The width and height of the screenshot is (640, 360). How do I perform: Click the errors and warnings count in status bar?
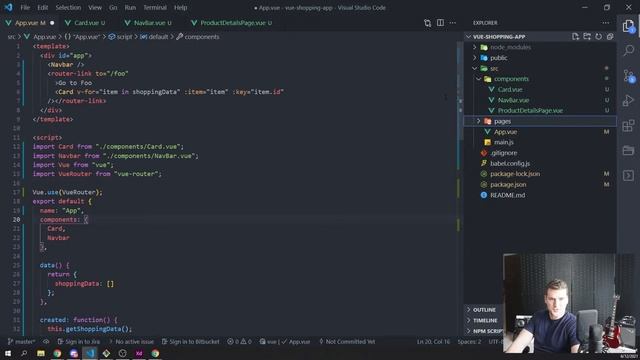240,342
